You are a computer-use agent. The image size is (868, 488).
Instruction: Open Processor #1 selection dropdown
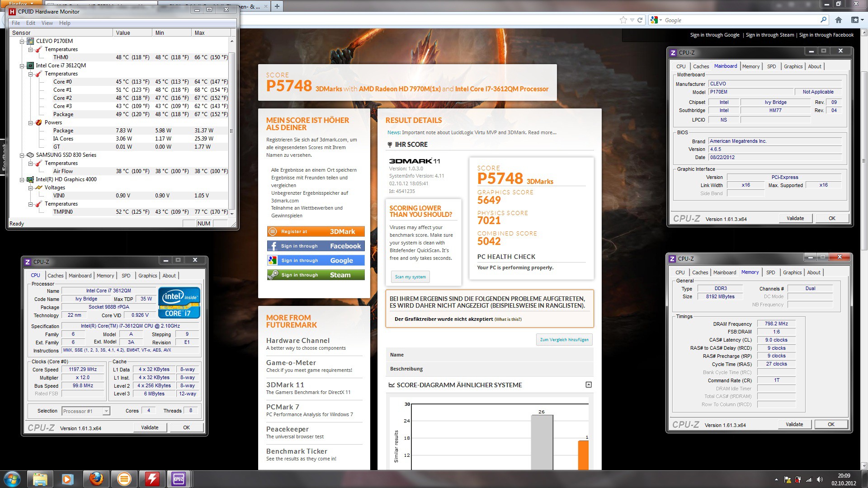pos(106,411)
